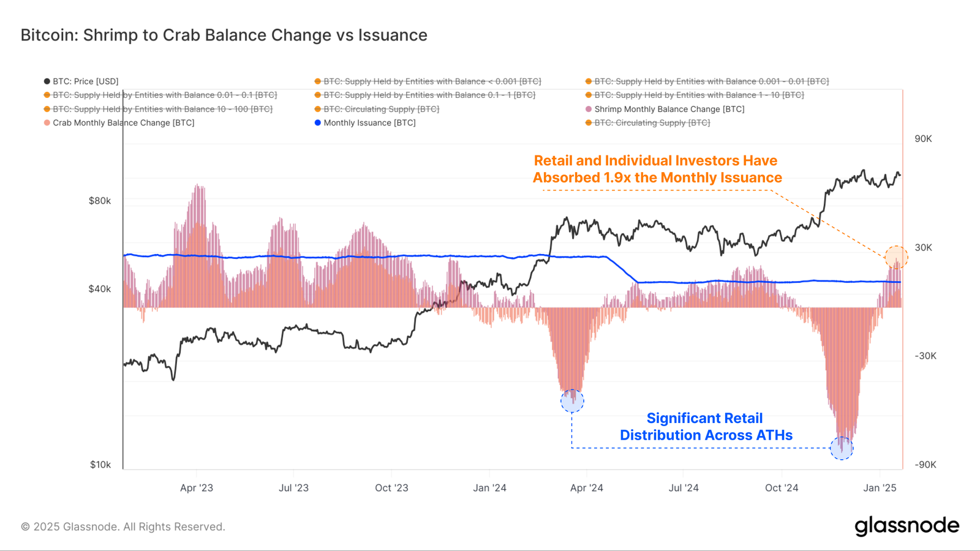
Task: Click the Shrimp Monthly Balance Change dot
Action: click(x=589, y=109)
